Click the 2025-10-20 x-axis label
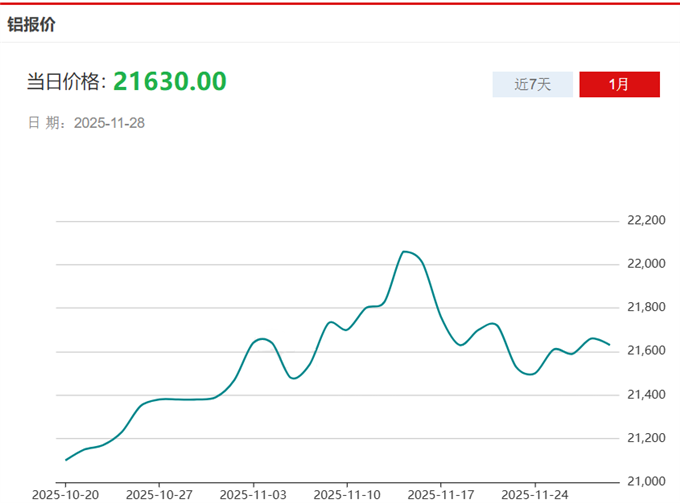The height and width of the screenshot is (503, 680). point(65,494)
